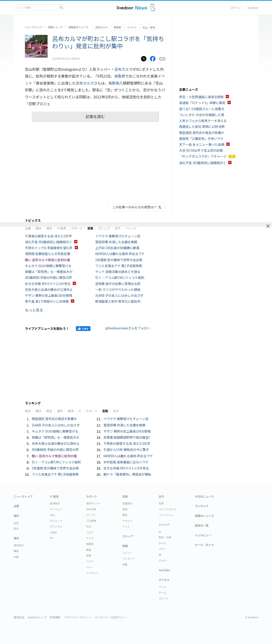Screen dimensions: 272x644
Task: Open ranking item 20 朝ドラ「最高傑作」再放送が開始
Action: pos(127,474)
